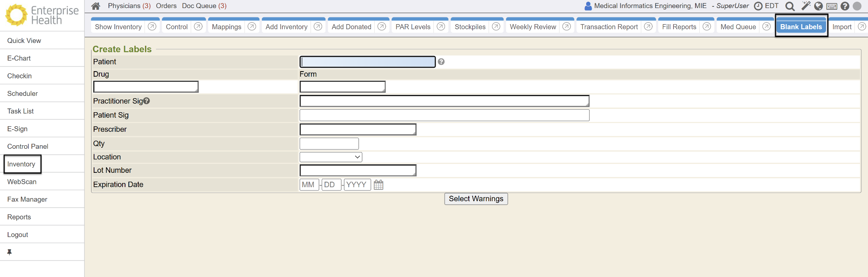Open the Doc Queue link
Viewport: 868px width, 277px height.
(204, 6)
